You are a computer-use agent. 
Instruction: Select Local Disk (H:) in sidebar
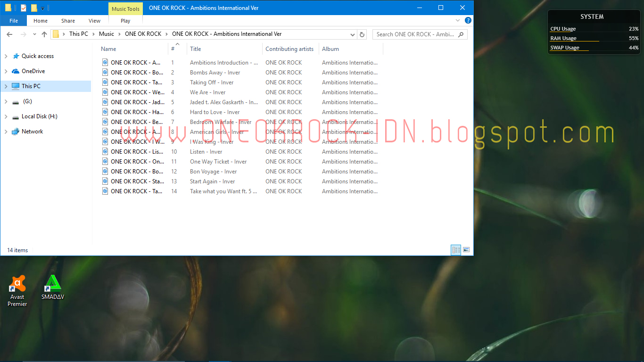40,116
